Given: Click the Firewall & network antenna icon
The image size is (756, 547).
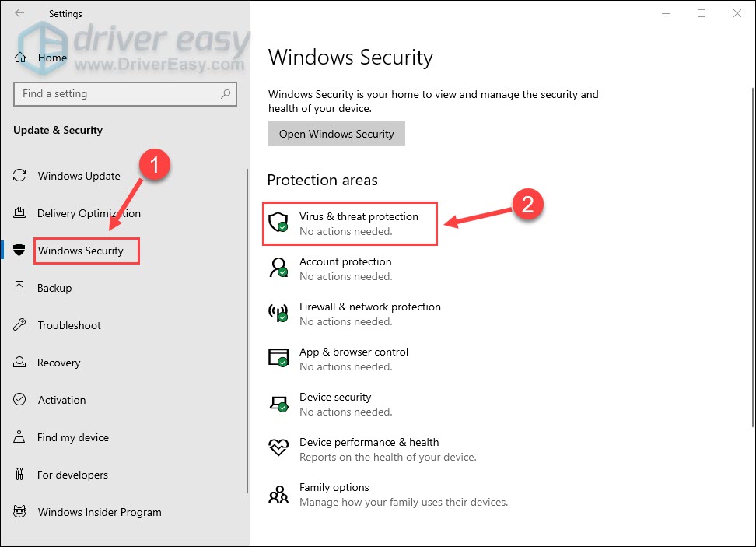Looking at the screenshot, I should point(278,313).
